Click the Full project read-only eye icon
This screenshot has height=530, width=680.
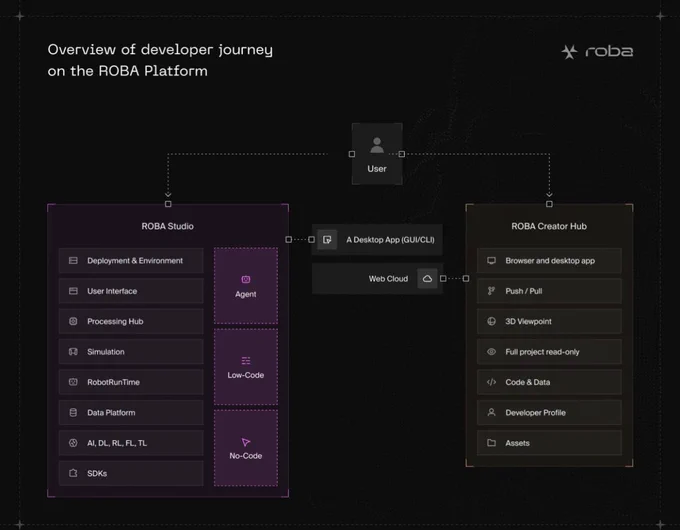coord(491,351)
